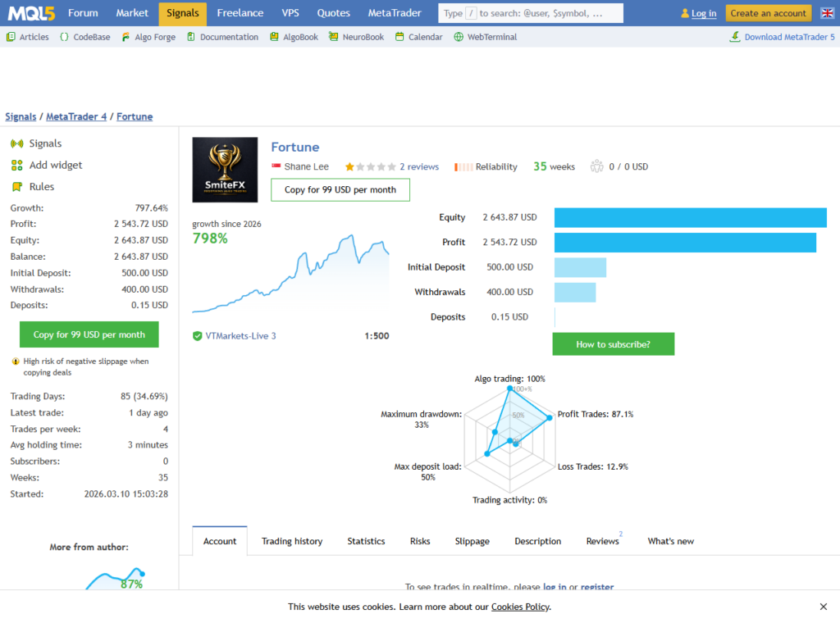840x623 pixels.
Task: Open the Log in link
Action: click(x=704, y=13)
